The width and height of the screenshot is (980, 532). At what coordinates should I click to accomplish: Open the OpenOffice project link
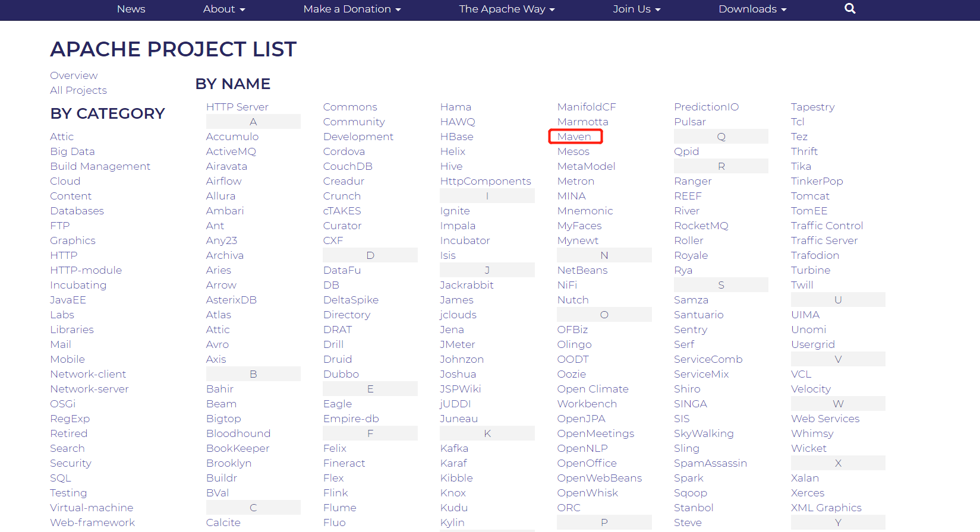pyautogui.click(x=587, y=463)
